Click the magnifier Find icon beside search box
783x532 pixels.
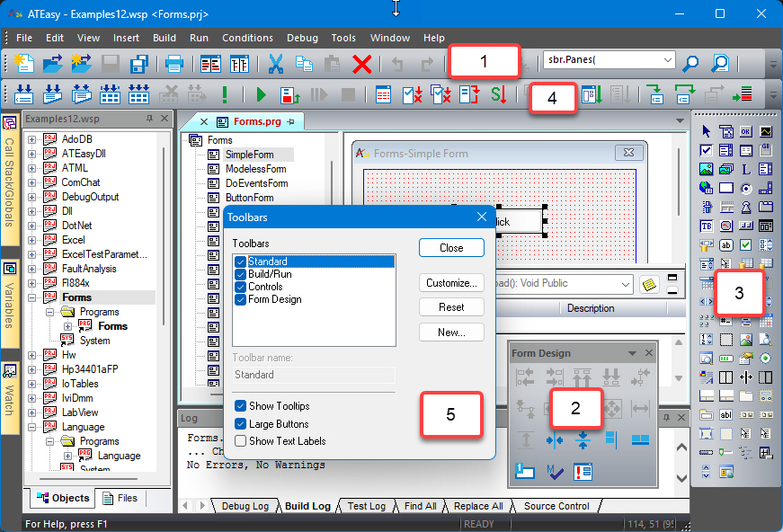coord(690,62)
